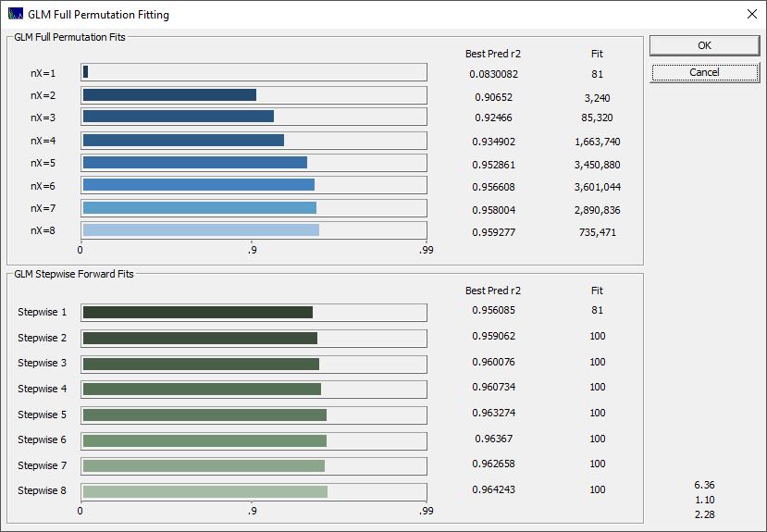Click stepwise r2 value 0.962658
Screen dimensions: 767x532
point(493,464)
